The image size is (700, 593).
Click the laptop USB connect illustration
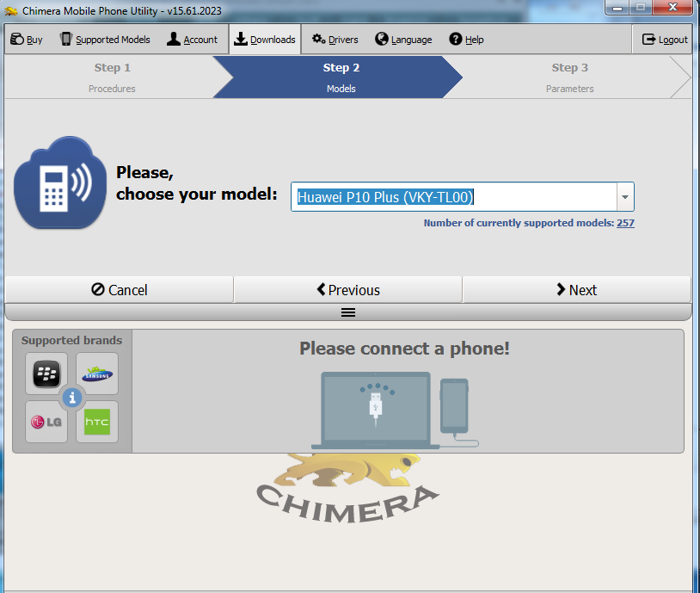[395, 411]
